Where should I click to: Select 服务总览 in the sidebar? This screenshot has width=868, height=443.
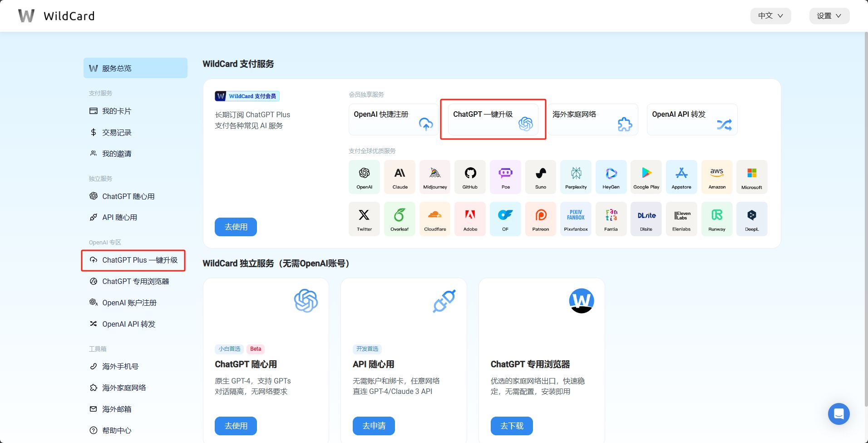tap(135, 68)
